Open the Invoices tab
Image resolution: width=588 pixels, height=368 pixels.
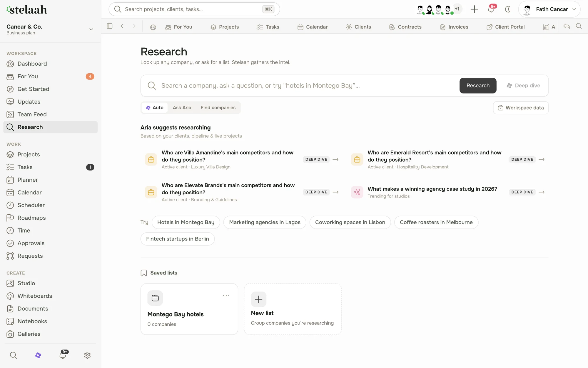coord(454,27)
